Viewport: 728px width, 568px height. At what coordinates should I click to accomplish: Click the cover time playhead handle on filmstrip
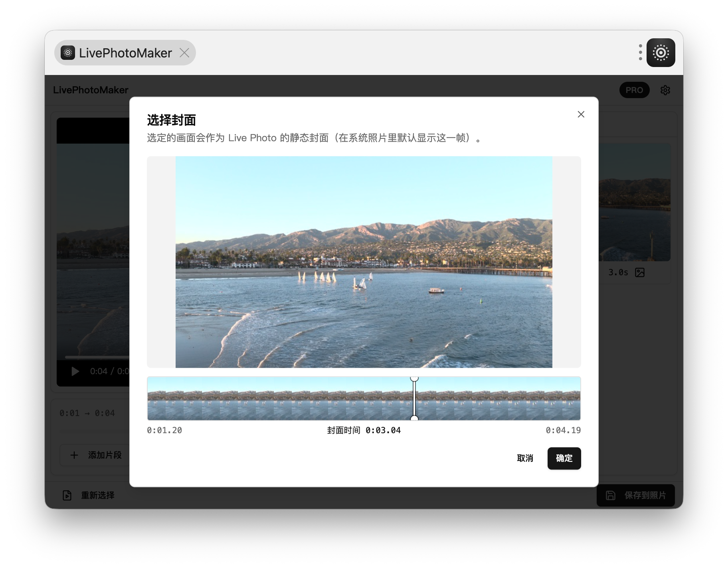414,398
